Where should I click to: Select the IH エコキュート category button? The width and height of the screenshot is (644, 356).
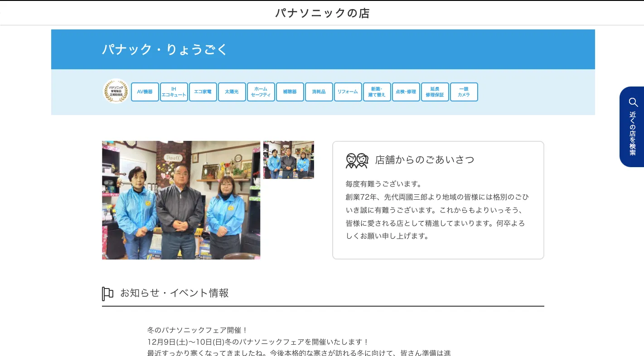click(174, 92)
